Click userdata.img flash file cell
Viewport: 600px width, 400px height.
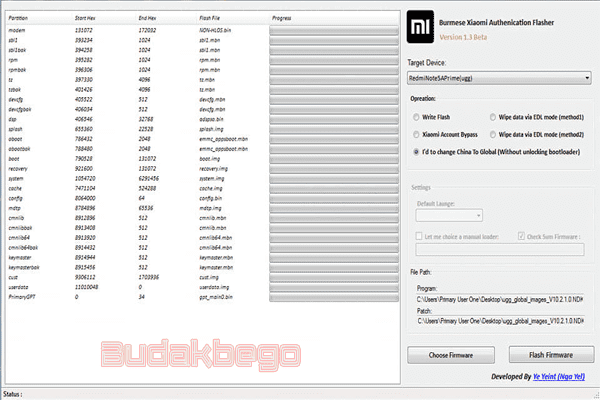[x=214, y=287]
